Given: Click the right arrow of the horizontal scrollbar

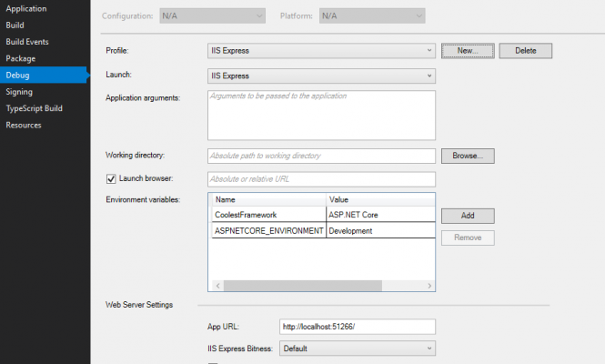Looking at the screenshot, I should coord(429,286).
